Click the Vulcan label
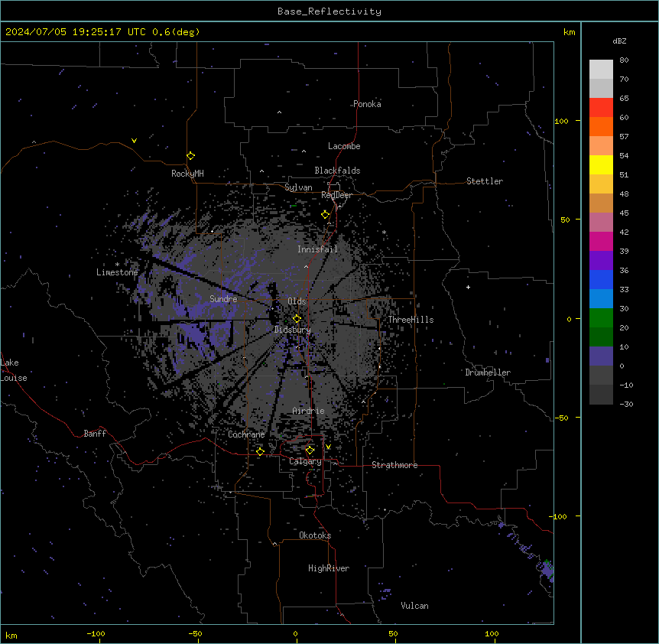 point(415,606)
